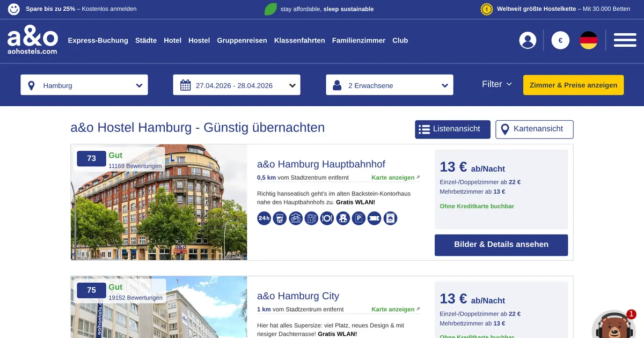This screenshot has height=338, width=644.
Task: Open Klassenfahrten menu item
Action: tap(299, 40)
